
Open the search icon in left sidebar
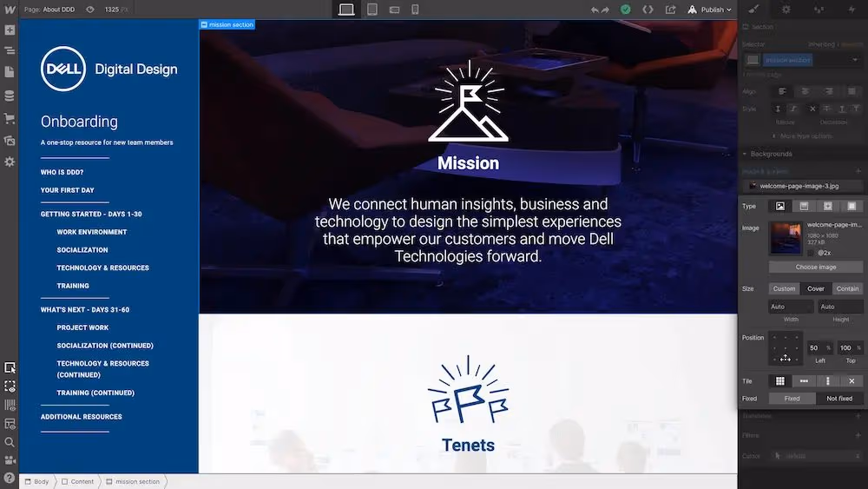coord(10,442)
